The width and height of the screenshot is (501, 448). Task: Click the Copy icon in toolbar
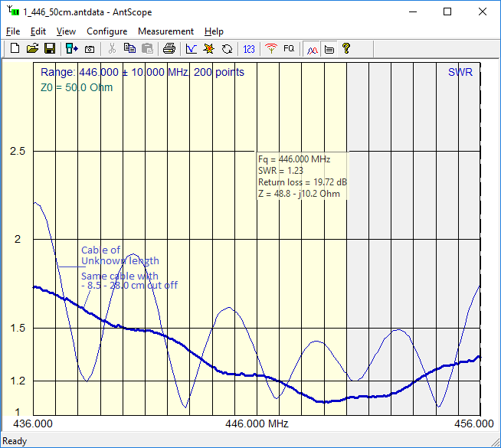129,48
